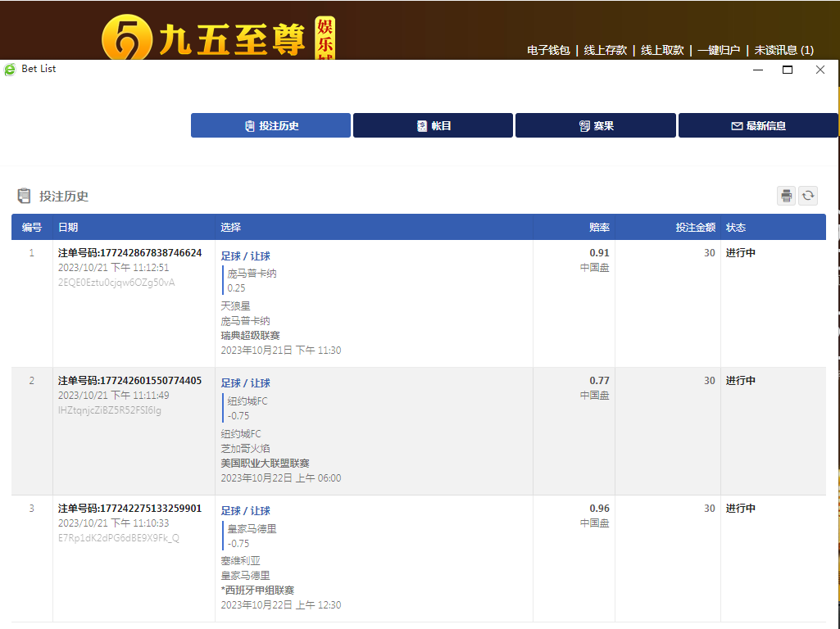Click the 九五至尊 site logo
The height and width of the screenshot is (629, 840).
(x=218, y=38)
